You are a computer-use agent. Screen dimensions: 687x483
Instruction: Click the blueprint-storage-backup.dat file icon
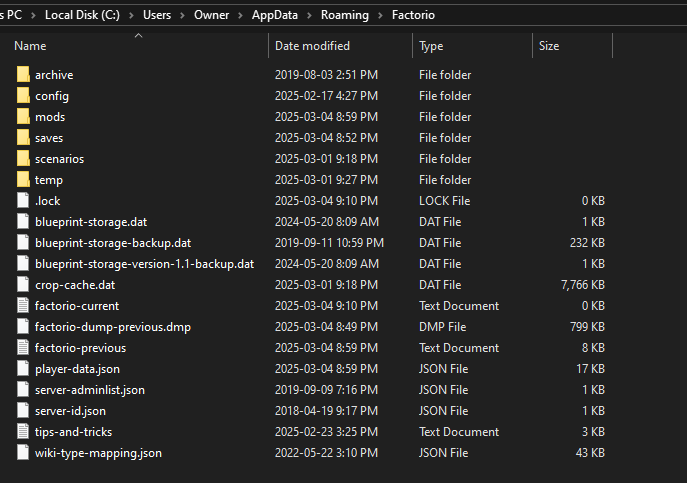click(23, 242)
